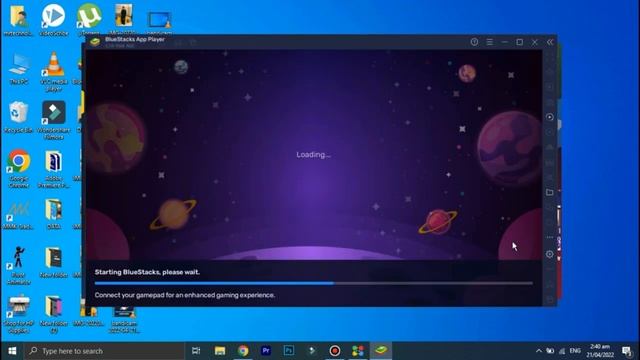Show hidden system tray icons
The height and width of the screenshot is (360, 640).
click(x=539, y=351)
